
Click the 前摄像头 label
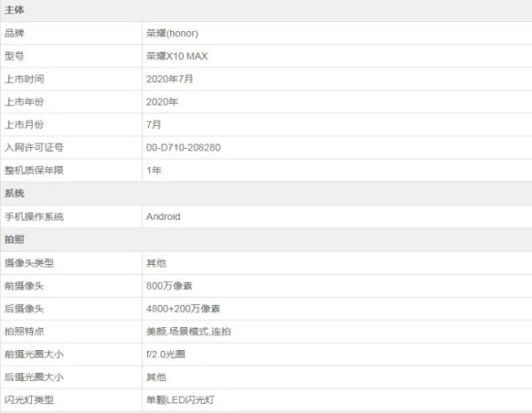pos(24,286)
